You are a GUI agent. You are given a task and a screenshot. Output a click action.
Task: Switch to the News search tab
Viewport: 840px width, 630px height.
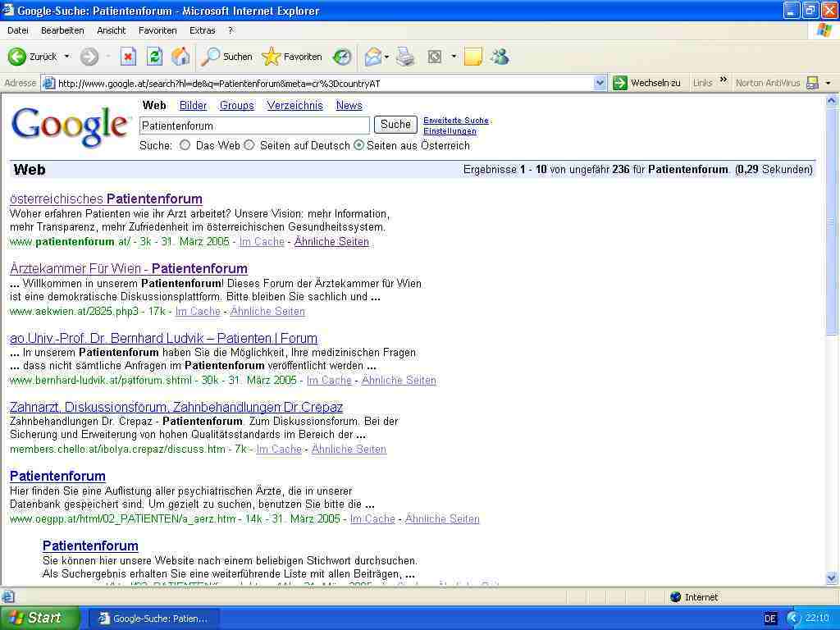349,106
